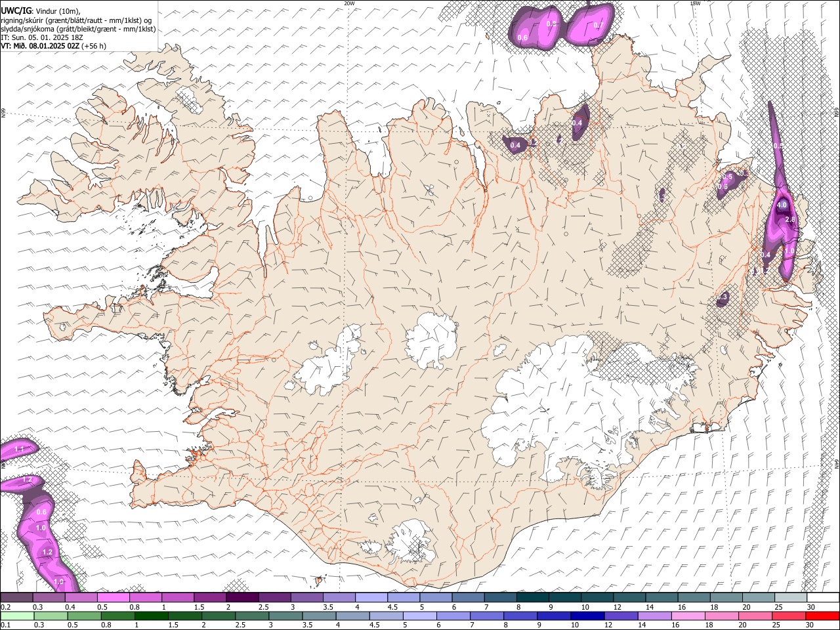The height and width of the screenshot is (630, 840).
Task: Click the '30' label ending the upper legend scale
Action: [x=811, y=607]
